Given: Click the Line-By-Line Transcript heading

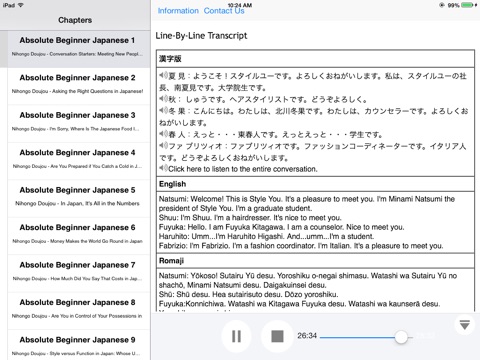Looking at the screenshot, I should (201, 36).
